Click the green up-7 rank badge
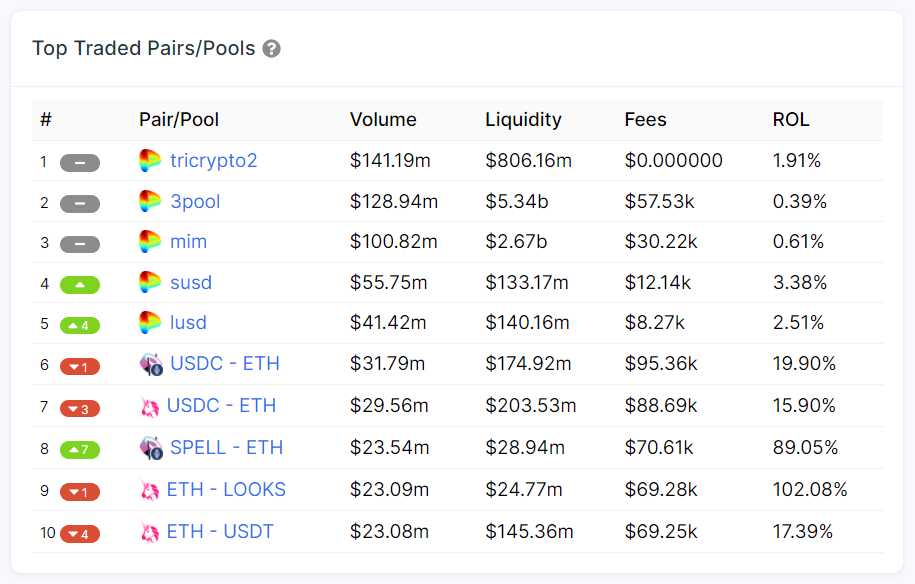Viewport: 915px width, 584px height. point(80,449)
